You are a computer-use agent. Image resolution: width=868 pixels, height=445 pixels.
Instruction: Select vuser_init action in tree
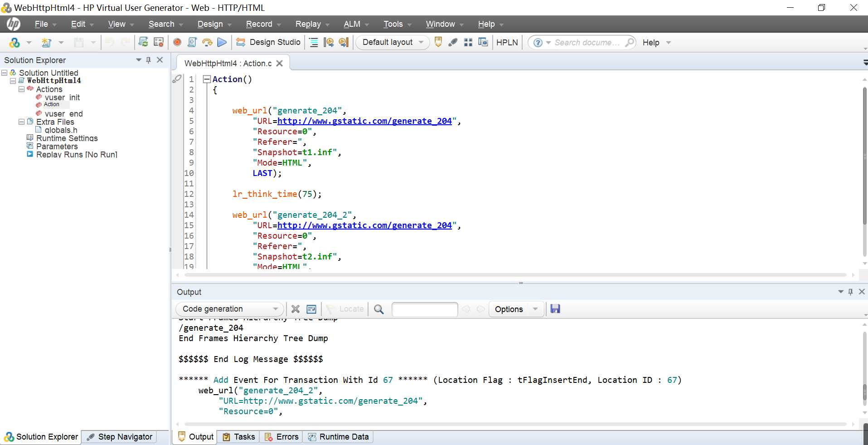tap(62, 97)
